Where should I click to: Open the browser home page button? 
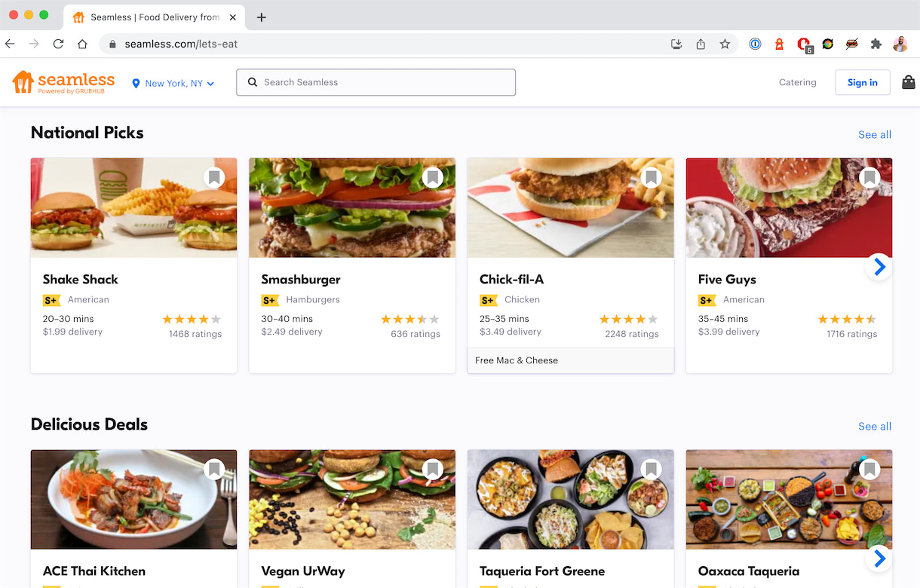coord(82,44)
